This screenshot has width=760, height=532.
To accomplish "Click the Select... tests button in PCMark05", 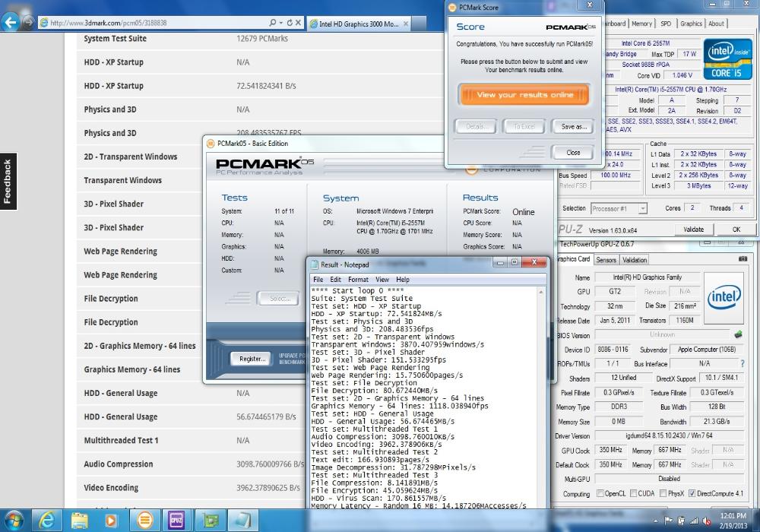I will click(x=279, y=299).
